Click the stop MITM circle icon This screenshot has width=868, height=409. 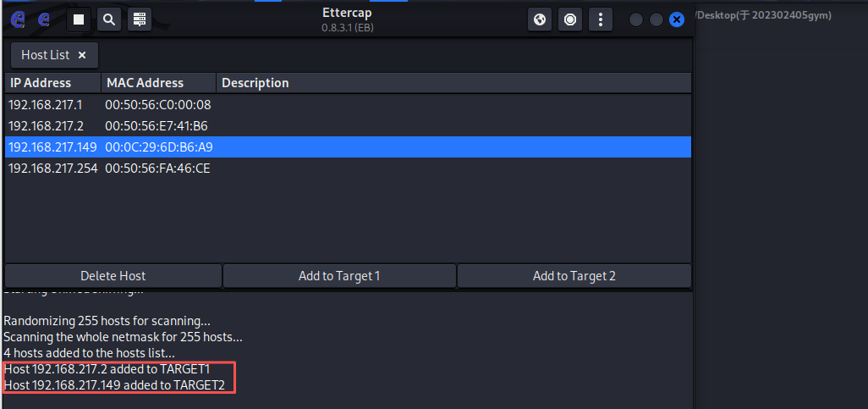pos(570,19)
